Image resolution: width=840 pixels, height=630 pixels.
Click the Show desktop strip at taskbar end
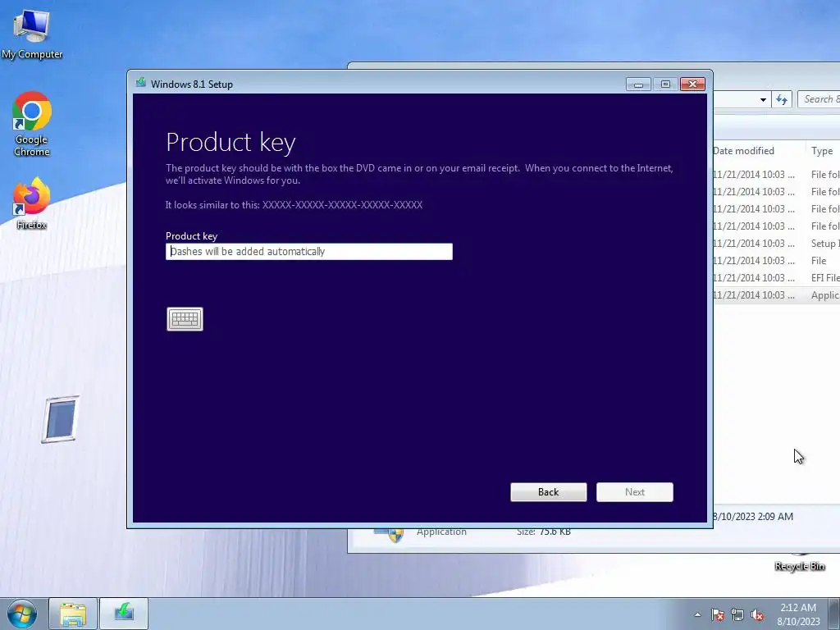834,614
